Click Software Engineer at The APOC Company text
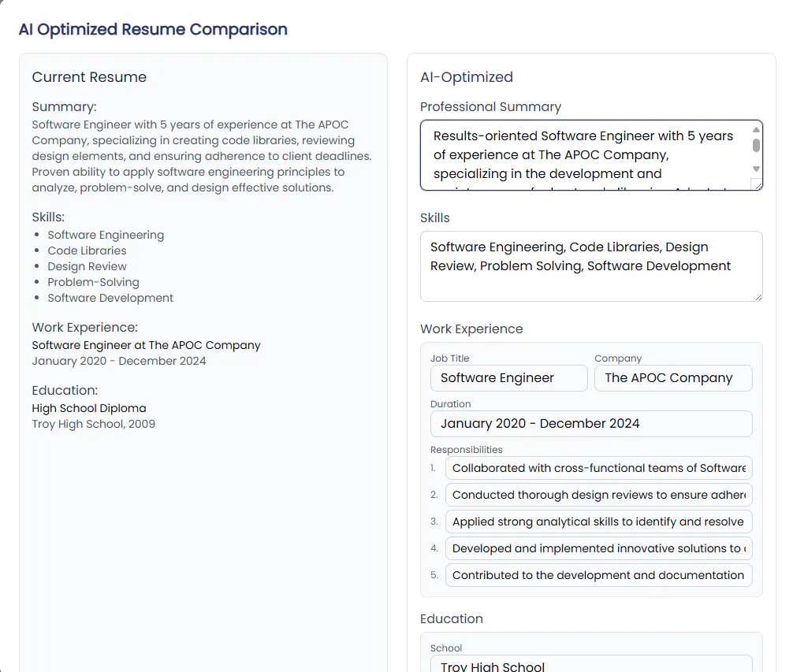 [x=146, y=345]
